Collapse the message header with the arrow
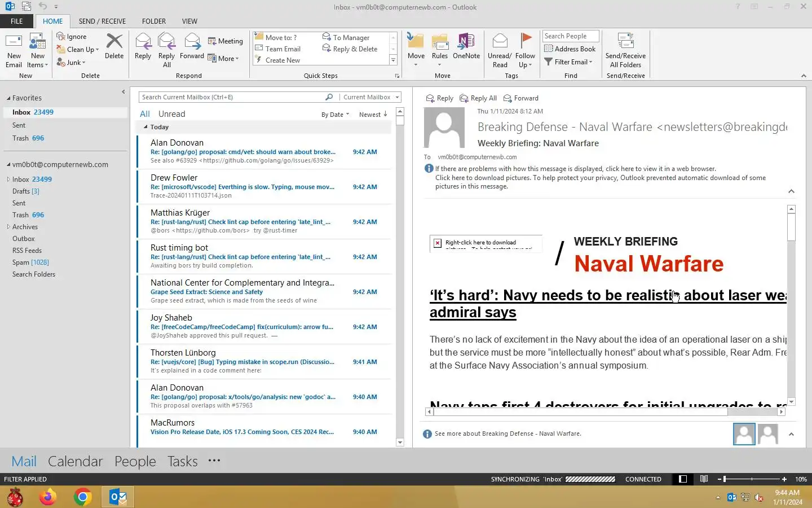 (x=791, y=191)
